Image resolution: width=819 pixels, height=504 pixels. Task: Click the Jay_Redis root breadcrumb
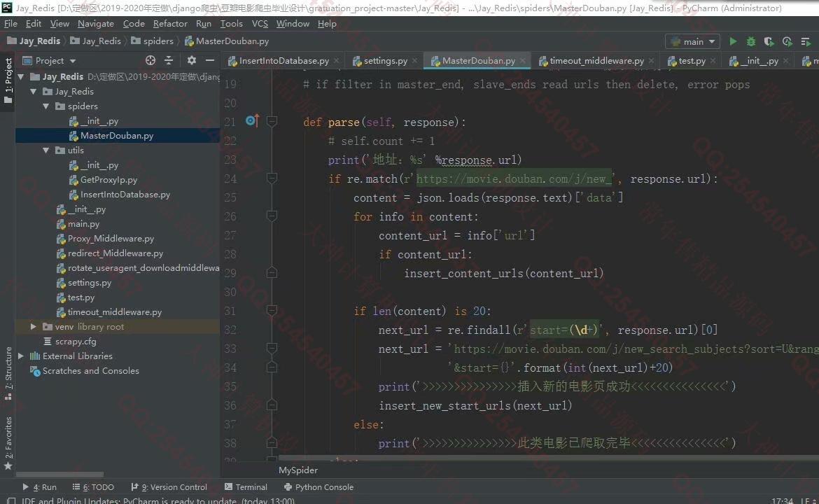point(34,41)
